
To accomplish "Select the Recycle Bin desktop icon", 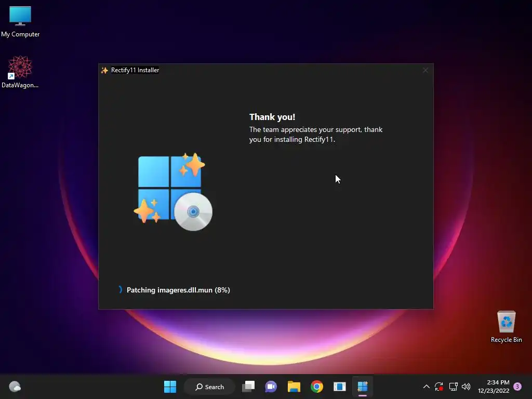I will (x=506, y=327).
